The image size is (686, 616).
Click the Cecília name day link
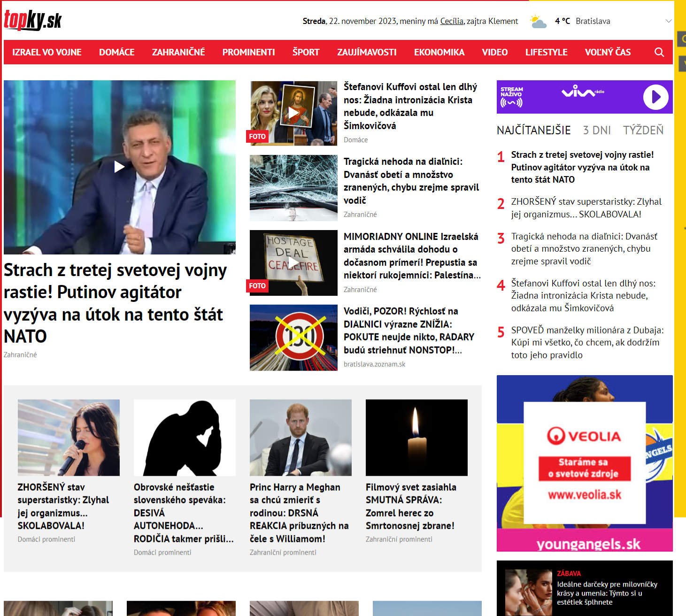click(452, 21)
